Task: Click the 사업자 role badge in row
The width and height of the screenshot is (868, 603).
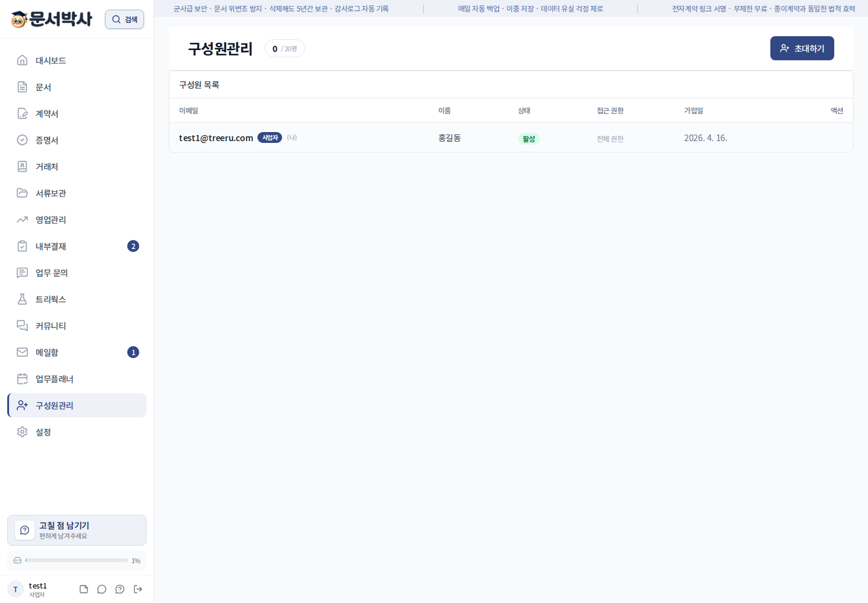Action: click(x=270, y=137)
